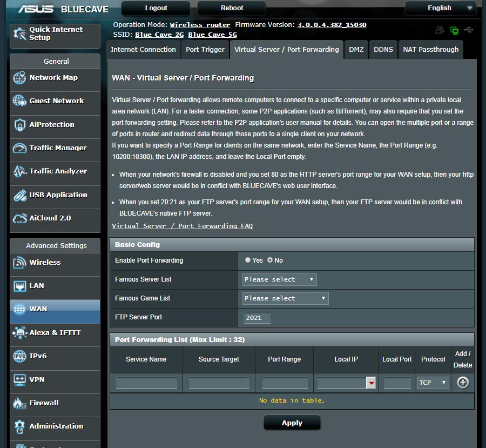
Task: Switch to the NAT Passthrough tab
Action: click(430, 50)
